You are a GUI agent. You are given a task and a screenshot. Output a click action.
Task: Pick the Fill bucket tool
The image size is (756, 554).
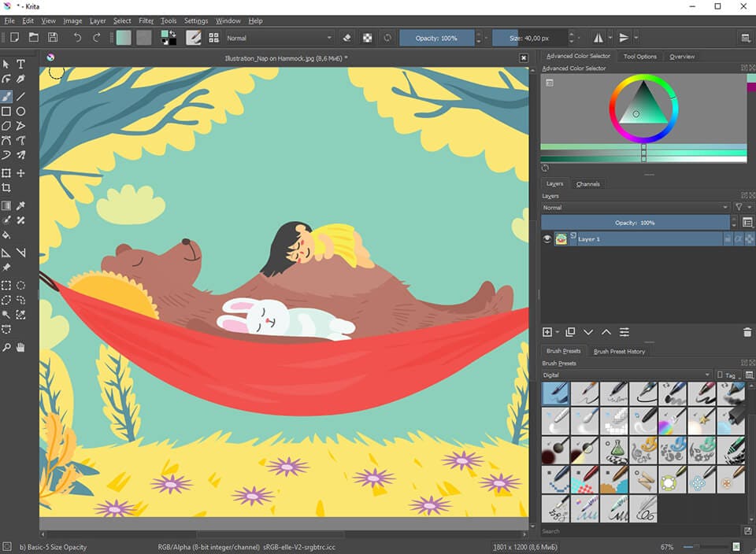pos(6,235)
